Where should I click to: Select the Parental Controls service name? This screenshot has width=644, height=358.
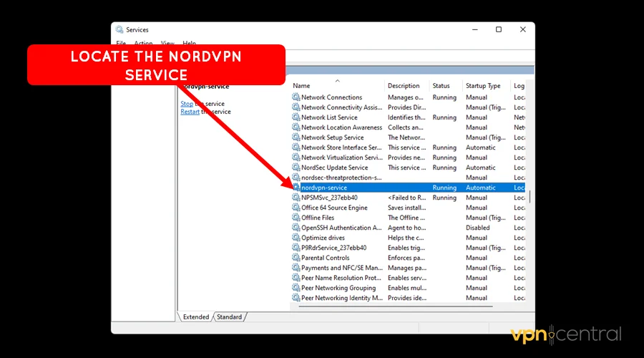[x=326, y=258]
